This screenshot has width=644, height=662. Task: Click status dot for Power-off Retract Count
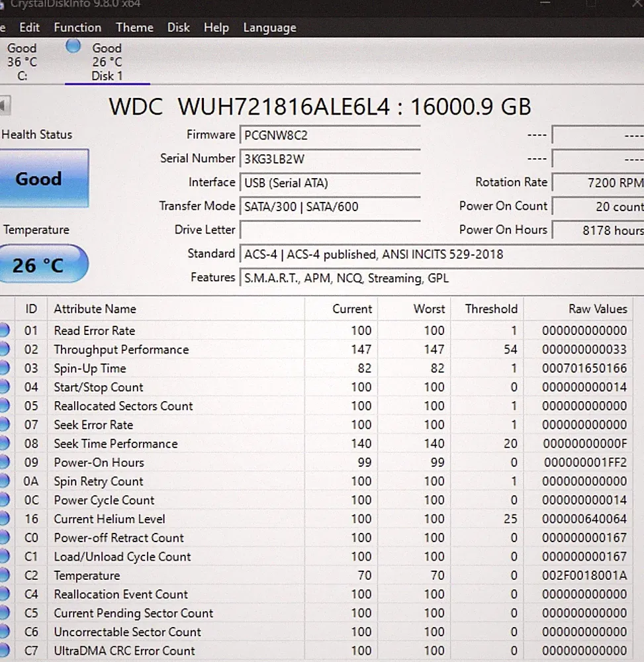[4, 538]
